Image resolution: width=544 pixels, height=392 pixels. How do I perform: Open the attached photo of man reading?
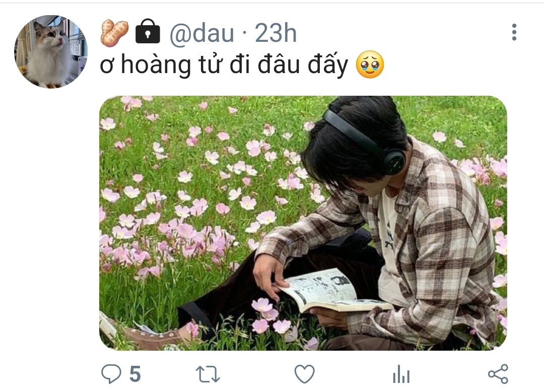[303, 223]
